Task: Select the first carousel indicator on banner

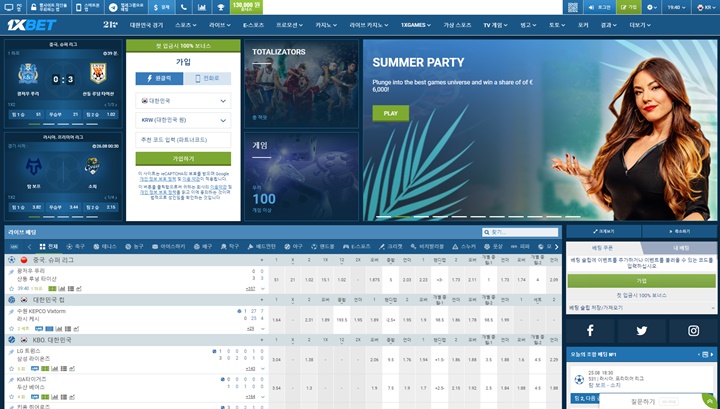Action: pyautogui.click(x=384, y=217)
